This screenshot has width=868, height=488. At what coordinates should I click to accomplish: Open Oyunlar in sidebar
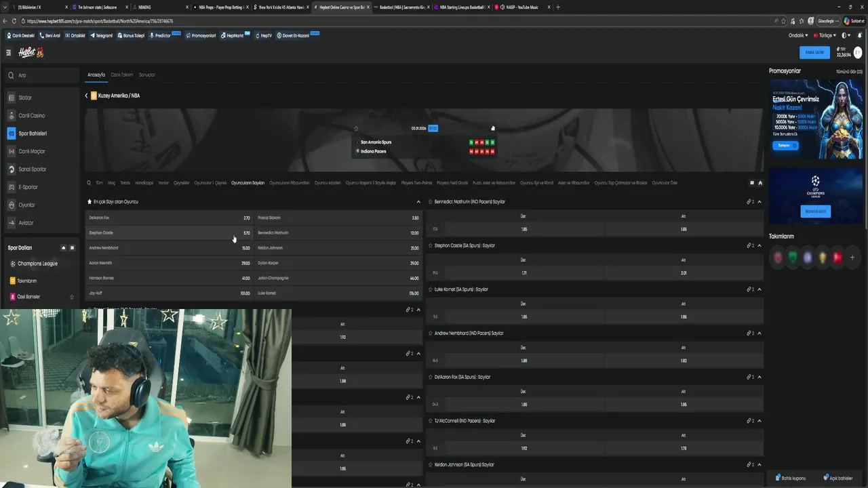(41, 205)
